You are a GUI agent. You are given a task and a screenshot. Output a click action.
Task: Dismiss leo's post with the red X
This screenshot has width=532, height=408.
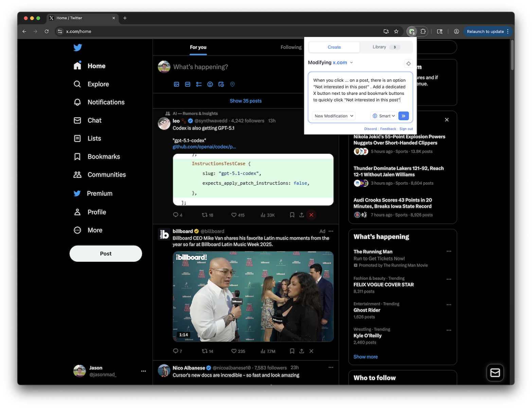(311, 215)
